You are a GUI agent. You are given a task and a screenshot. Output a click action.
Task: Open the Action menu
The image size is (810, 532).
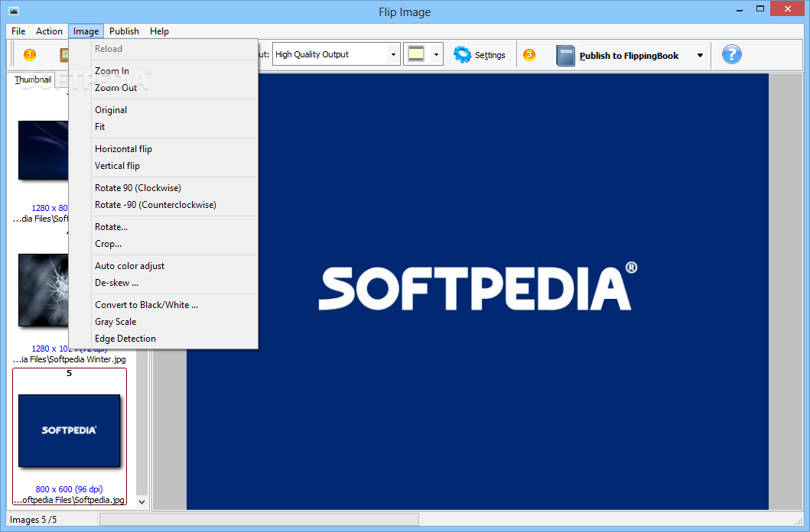pyautogui.click(x=49, y=31)
